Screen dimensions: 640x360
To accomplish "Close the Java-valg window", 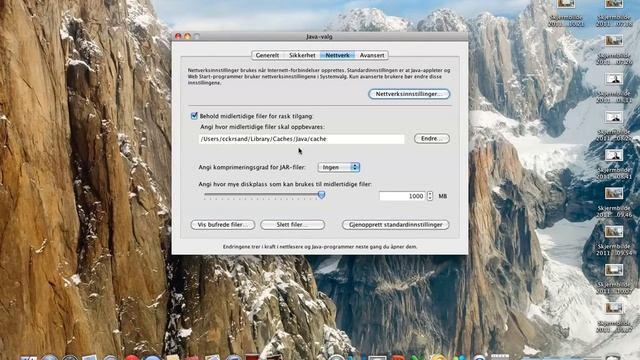I will tap(178, 36).
